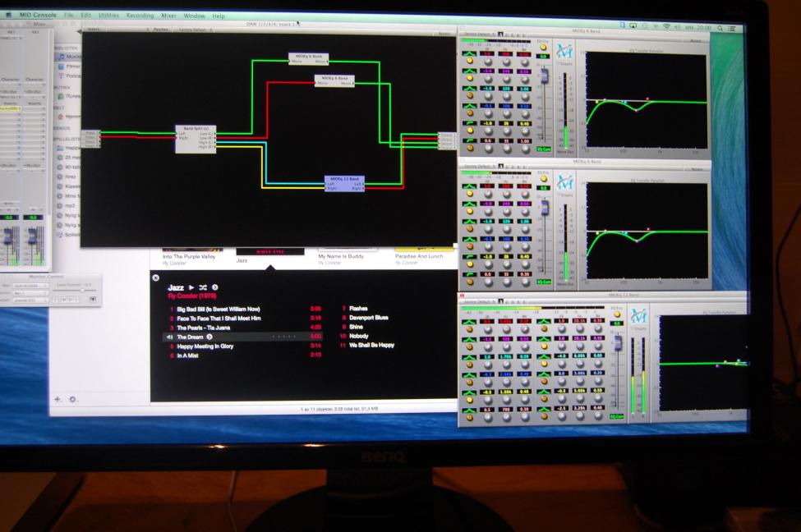
Task: Open band 5 filter type in upper MIOEq 6 Band
Action: (469, 123)
